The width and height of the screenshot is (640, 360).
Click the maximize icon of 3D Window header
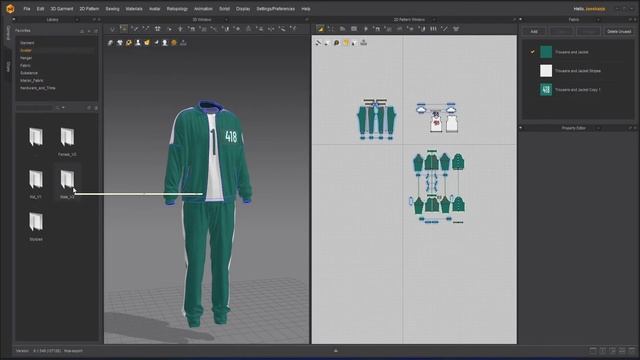(x=307, y=20)
